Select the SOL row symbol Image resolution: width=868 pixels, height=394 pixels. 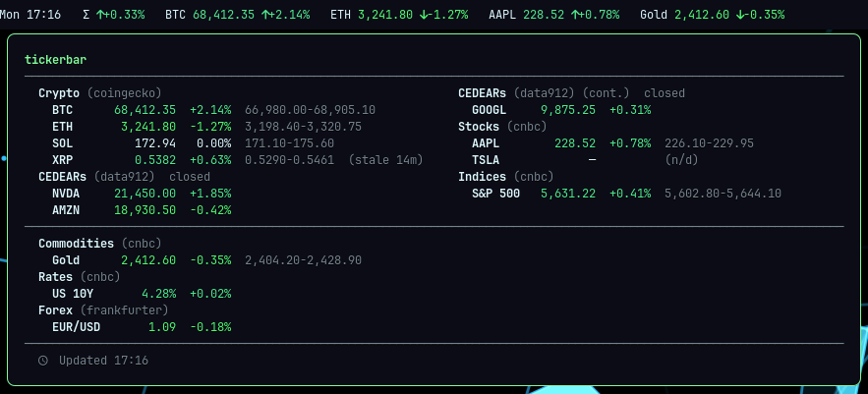coord(63,143)
